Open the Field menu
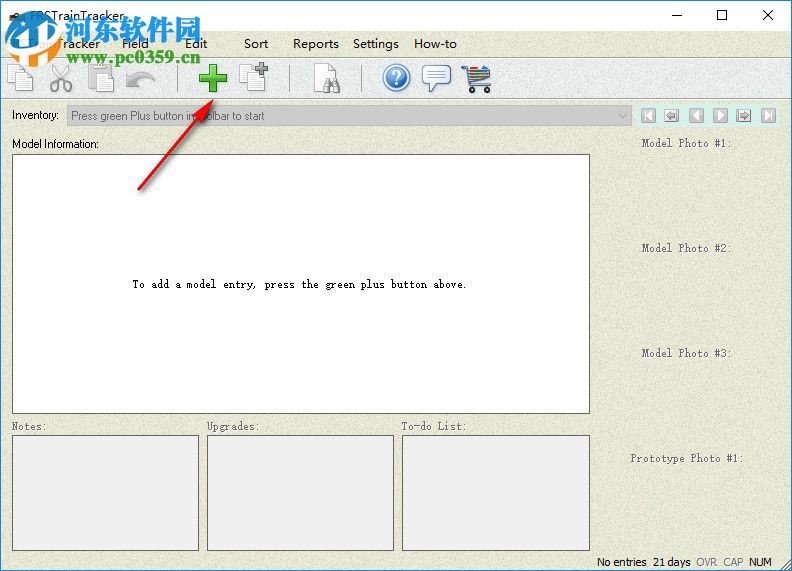The width and height of the screenshot is (792, 571). coord(135,44)
